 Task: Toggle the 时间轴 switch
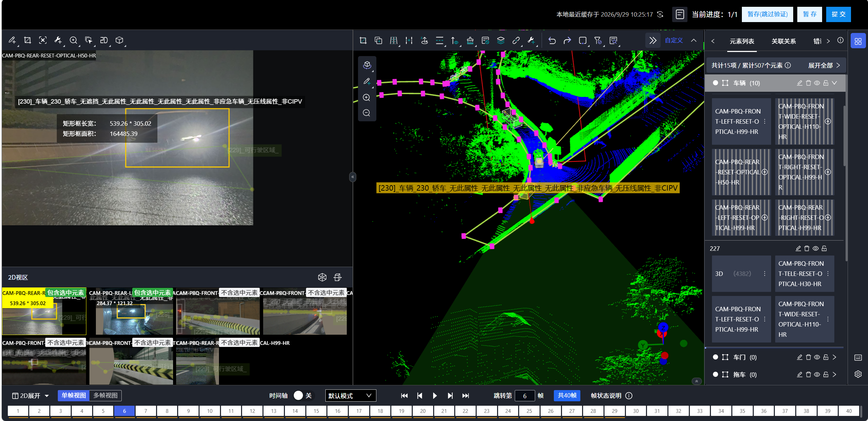click(303, 396)
